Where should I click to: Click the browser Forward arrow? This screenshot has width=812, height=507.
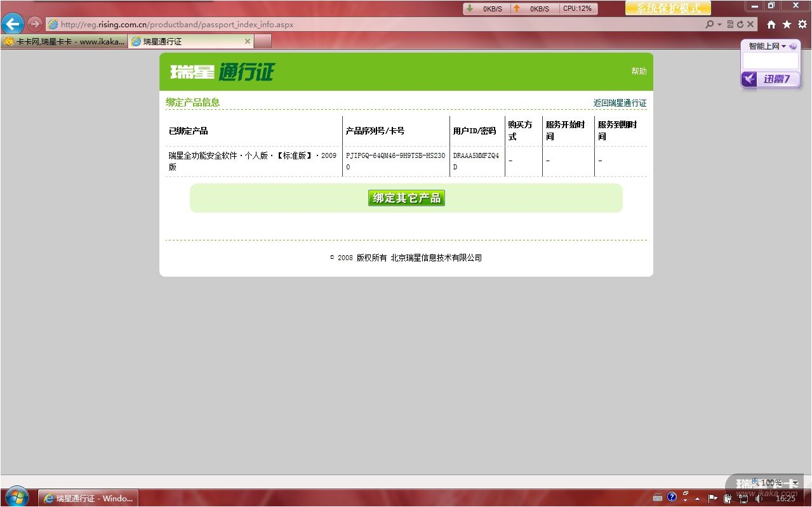[x=35, y=24]
